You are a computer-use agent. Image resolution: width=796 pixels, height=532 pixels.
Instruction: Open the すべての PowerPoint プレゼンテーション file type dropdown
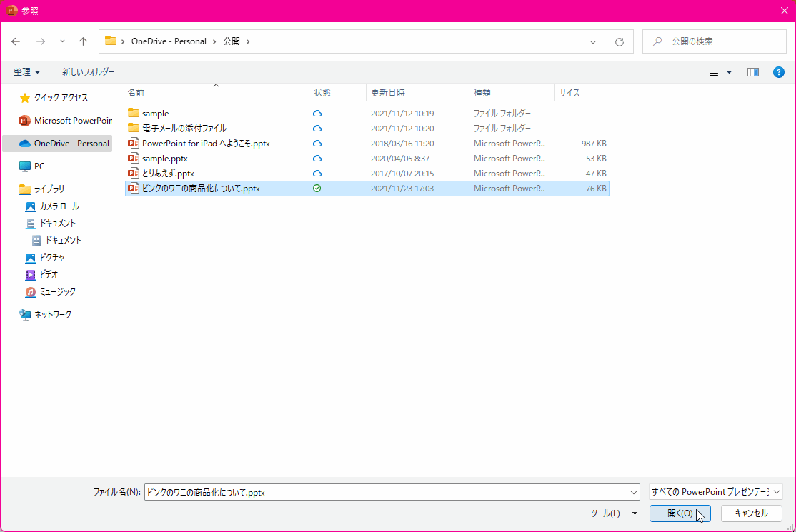coord(716,492)
